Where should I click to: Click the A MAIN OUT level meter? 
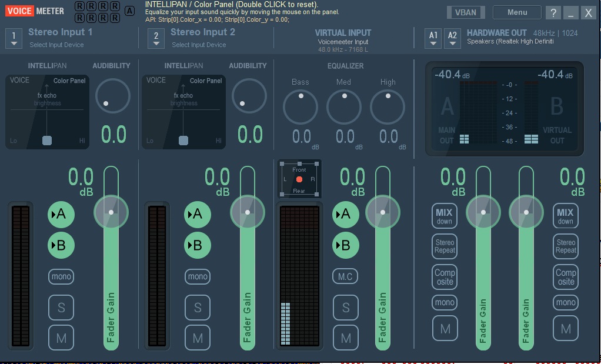[478, 113]
